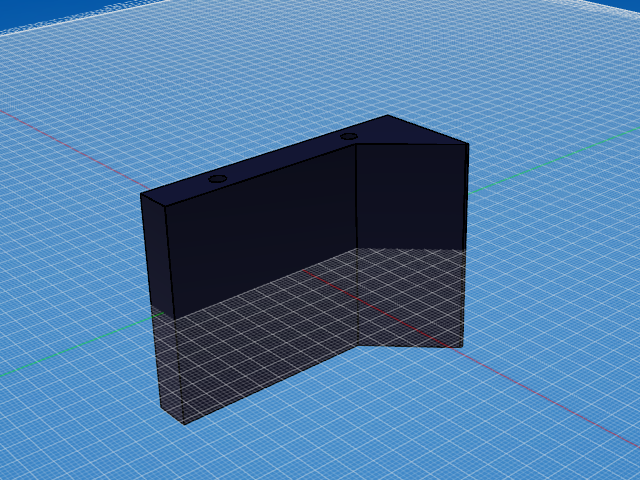Select the front face of the short angled wing
Viewport: 640px width, 480px height.
[411, 245]
